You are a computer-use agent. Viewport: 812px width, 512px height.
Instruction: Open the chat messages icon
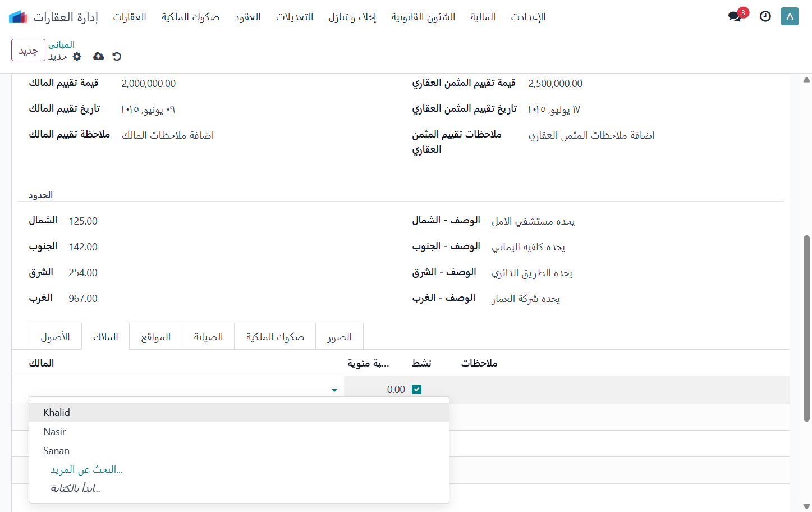(735, 16)
